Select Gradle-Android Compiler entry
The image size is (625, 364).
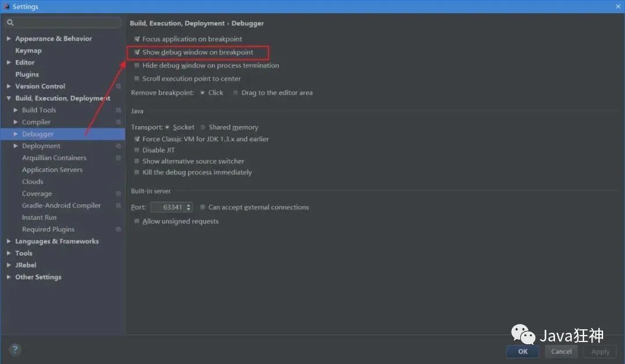pyautogui.click(x=61, y=205)
